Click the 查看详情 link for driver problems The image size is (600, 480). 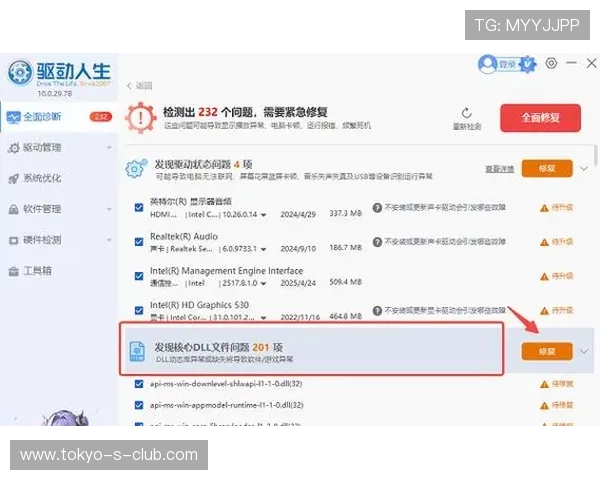(500, 169)
